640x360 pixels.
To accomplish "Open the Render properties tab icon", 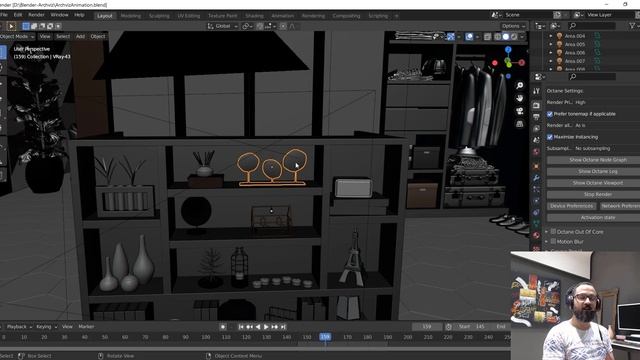I will point(536,106).
